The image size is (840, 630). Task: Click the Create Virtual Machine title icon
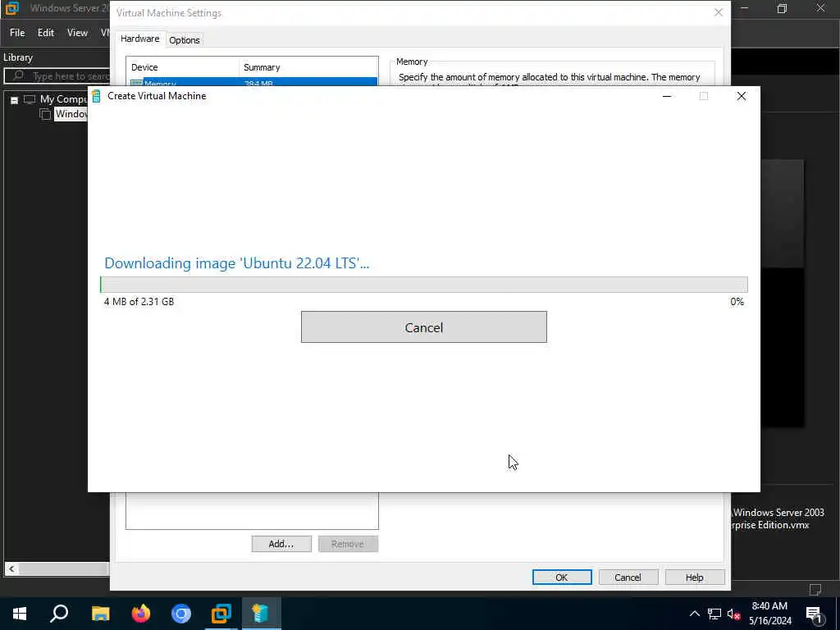click(x=97, y=96)
